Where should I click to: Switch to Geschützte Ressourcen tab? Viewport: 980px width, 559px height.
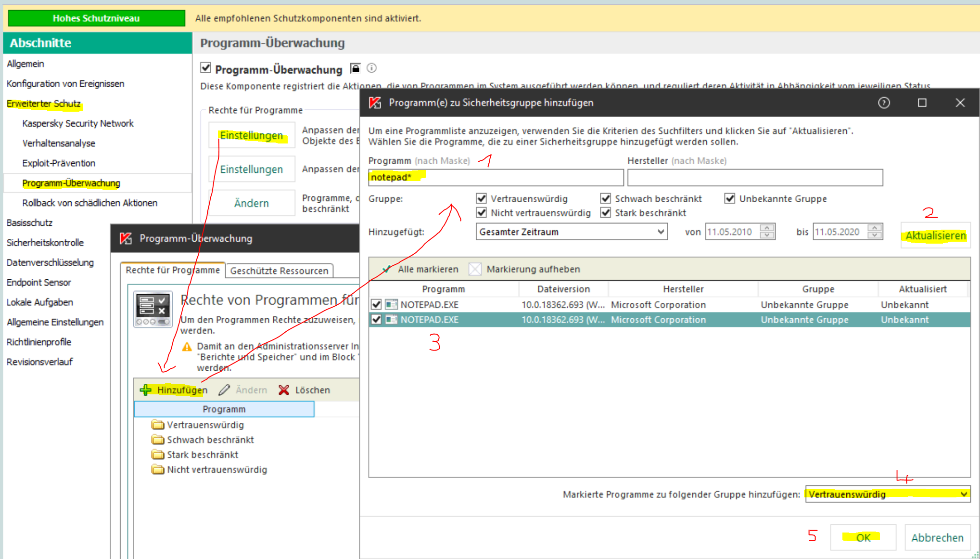(279, 271)
